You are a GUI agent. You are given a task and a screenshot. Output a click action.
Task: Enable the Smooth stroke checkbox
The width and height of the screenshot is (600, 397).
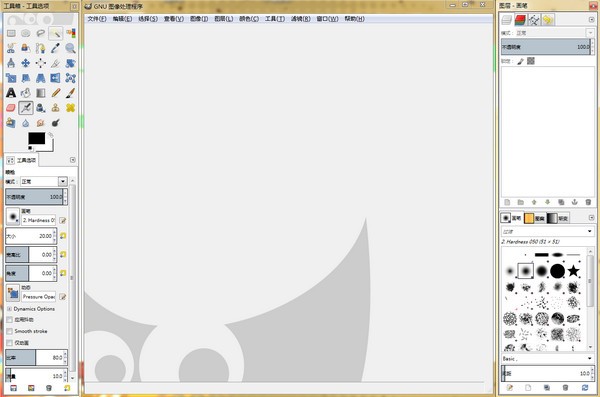(x=10, y=331)
